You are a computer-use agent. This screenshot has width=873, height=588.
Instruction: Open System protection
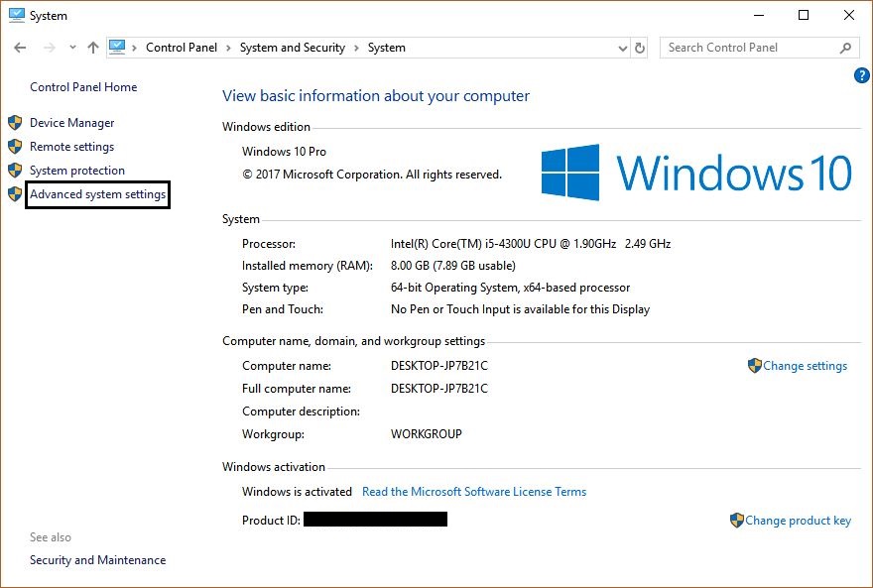click(77, 171)
